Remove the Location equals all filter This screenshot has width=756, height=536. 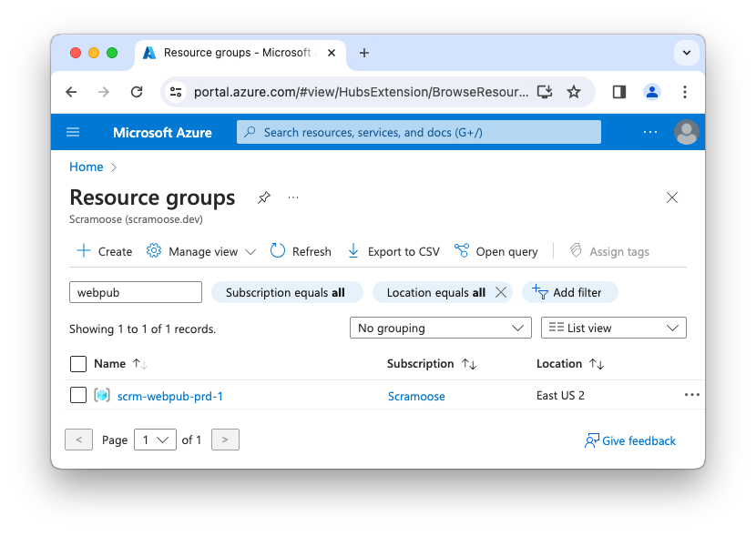[501, 292]
